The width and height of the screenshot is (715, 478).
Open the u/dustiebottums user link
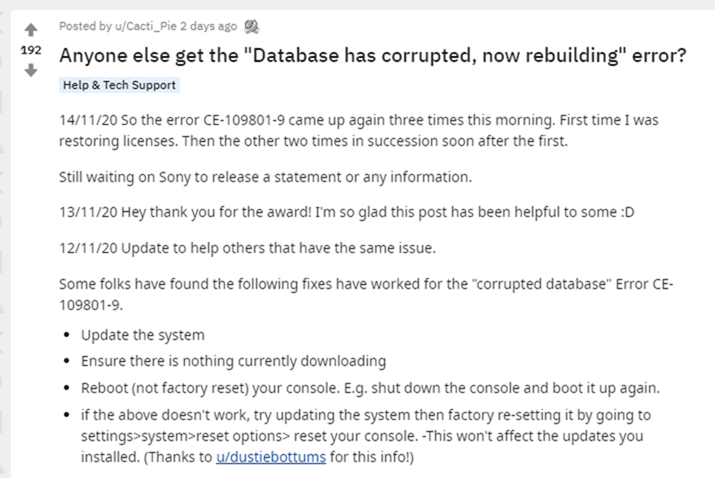[271, 457]
